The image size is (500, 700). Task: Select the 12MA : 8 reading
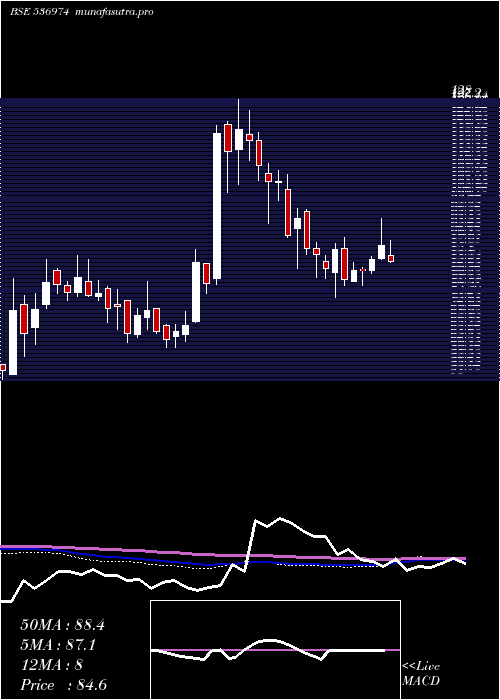point(51,665)
